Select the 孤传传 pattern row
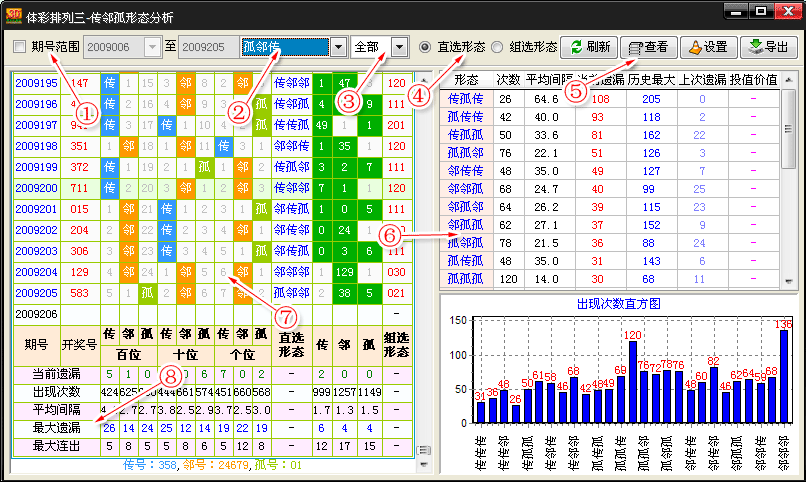Viewport: 806px width, 482px height. point(610,117)
